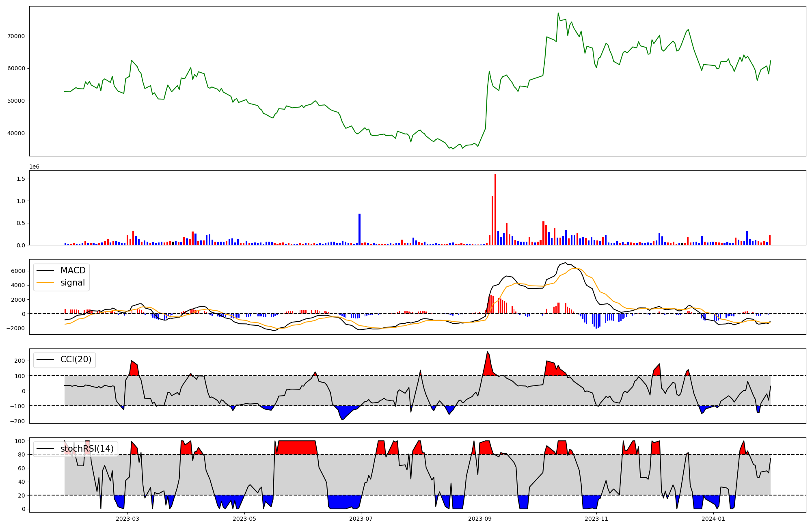The width and height of the screenshot is (812, 528).
Task: Click the tall blue volume bar near 2023-07
Action: pyautogui.click(x=359, y=229)
